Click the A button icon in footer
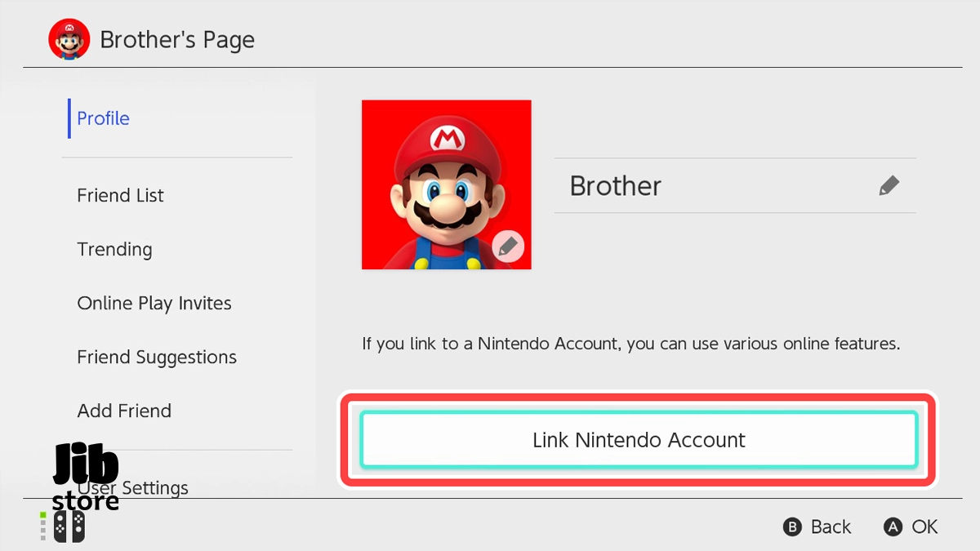 pos(894,527)
